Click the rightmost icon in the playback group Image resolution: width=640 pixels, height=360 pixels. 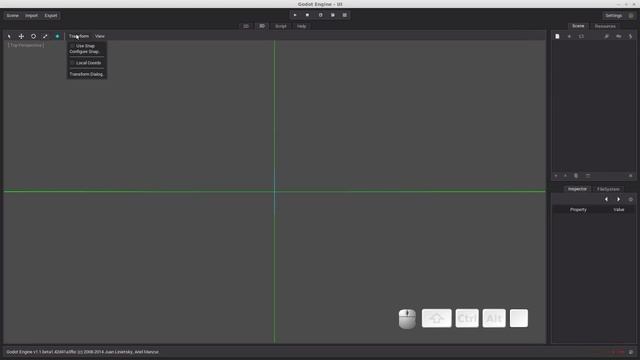click(345, 15)
